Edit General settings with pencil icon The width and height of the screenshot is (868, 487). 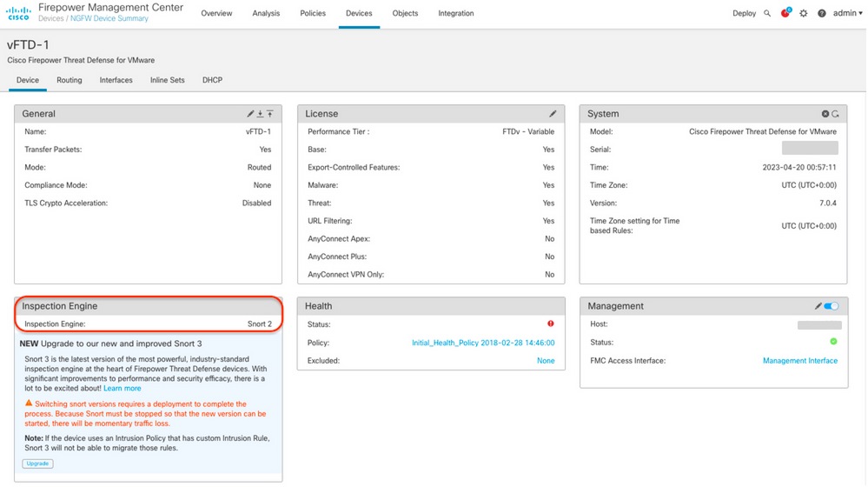point(251,114)
